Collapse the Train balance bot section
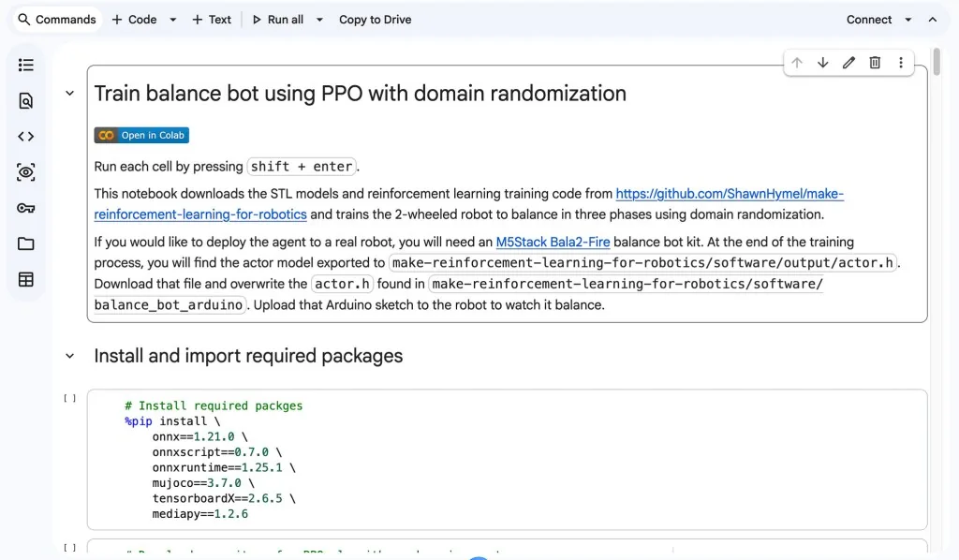Image resolution: width=959 pixels, height=560 pixels. (x=69, y=94)
